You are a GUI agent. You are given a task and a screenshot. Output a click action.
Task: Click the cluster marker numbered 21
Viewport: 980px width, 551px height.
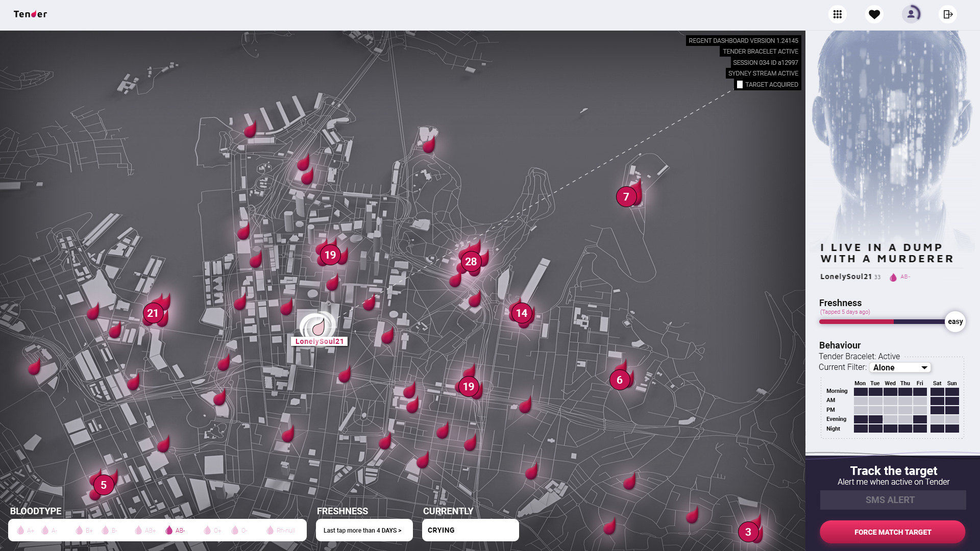click(153, 313)
